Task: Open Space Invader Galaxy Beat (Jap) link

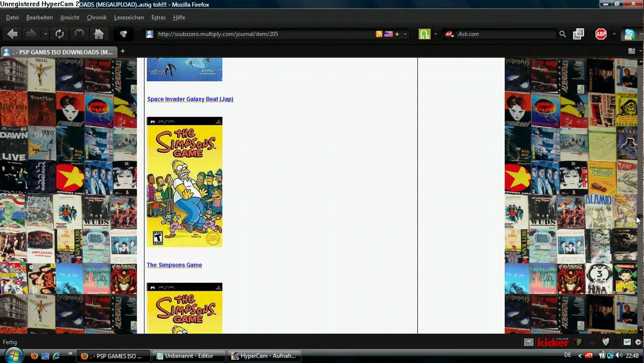Action: pyautogui.click(x=190, y=99)
